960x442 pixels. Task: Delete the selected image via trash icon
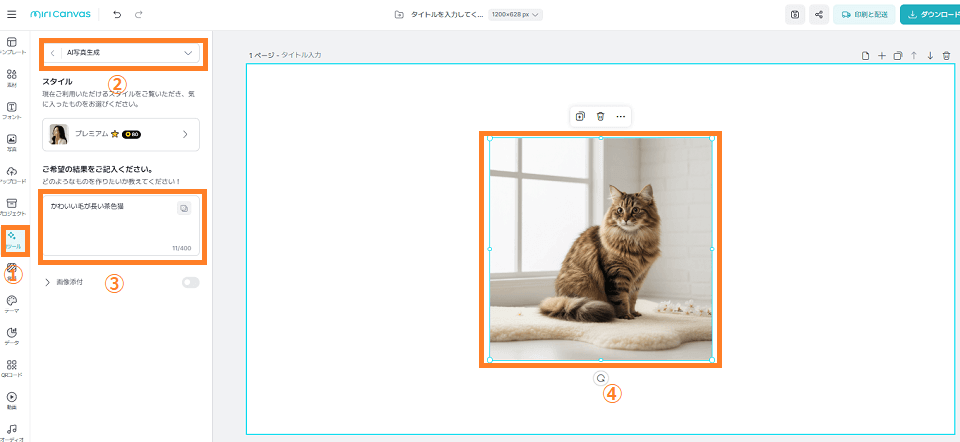600,117
